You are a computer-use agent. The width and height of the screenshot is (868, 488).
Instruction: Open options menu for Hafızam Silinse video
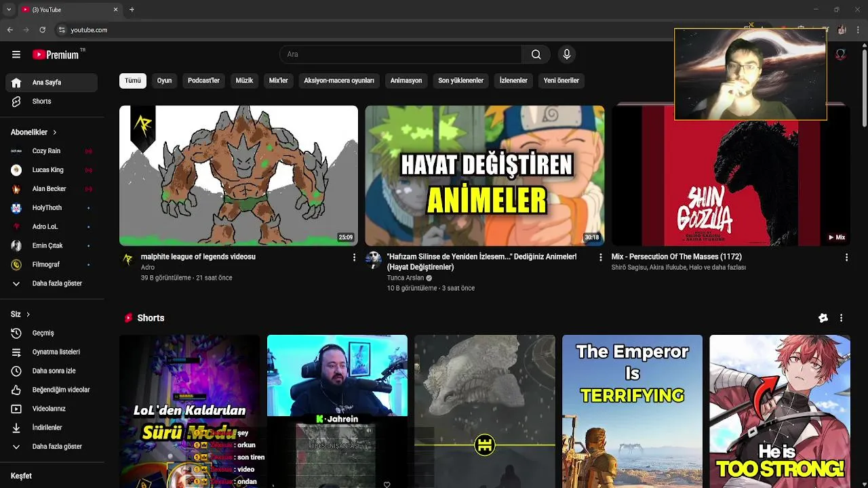pos(600,258)
